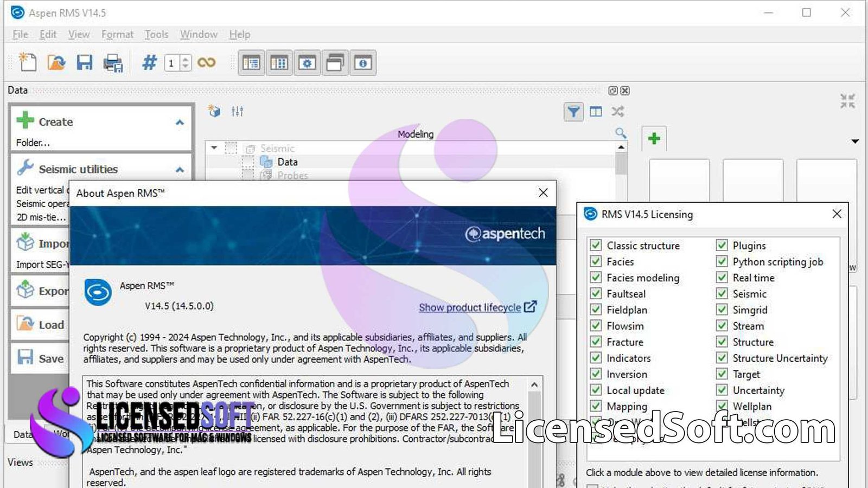Open the Edit menu
Image resolution: width=868 pixels, height=488 pixels.
pyautogui.click(x=48, y=34)
